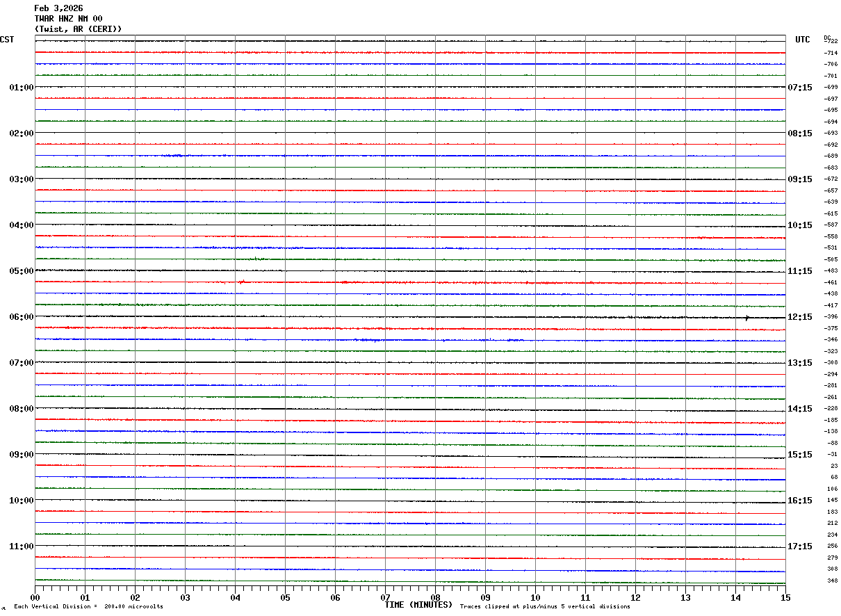Click the DC offset value 234

833,535
